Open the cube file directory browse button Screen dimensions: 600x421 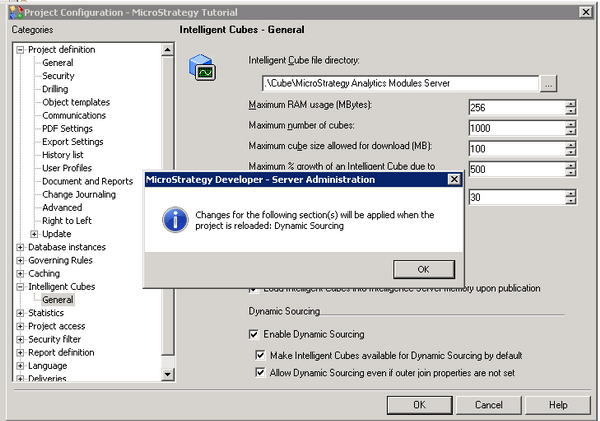pos(549,85)
